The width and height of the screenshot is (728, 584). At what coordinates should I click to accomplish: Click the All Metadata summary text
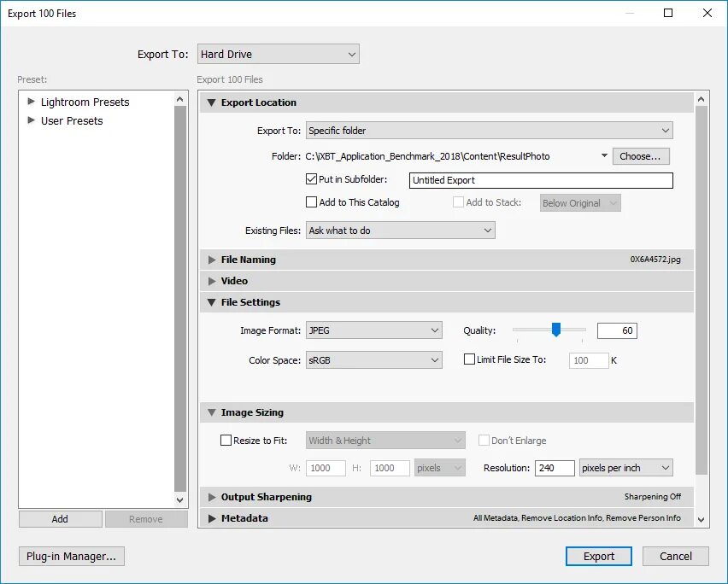[x=577, y=518]
